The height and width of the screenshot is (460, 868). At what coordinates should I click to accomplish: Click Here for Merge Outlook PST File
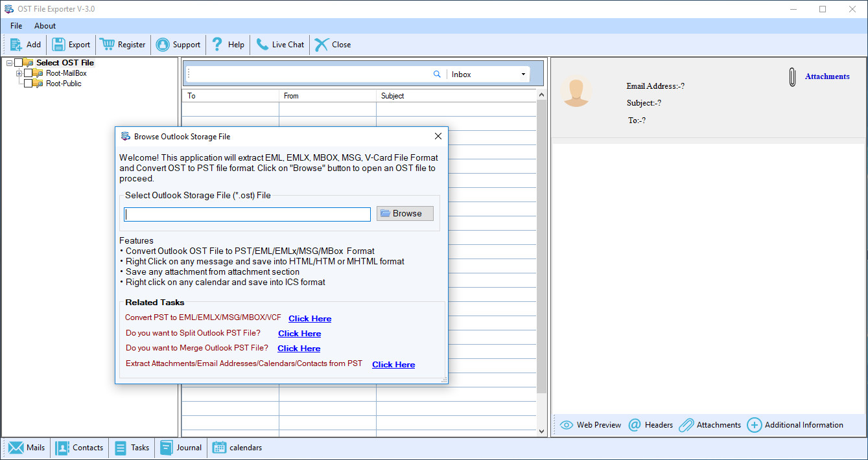pos(299,349)
